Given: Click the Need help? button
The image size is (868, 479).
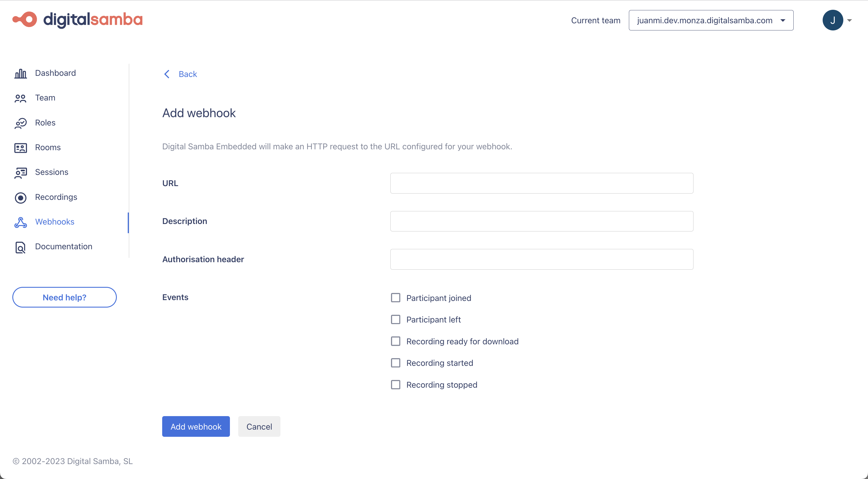Looking at the screenshot, I should [x=64, y=297].
